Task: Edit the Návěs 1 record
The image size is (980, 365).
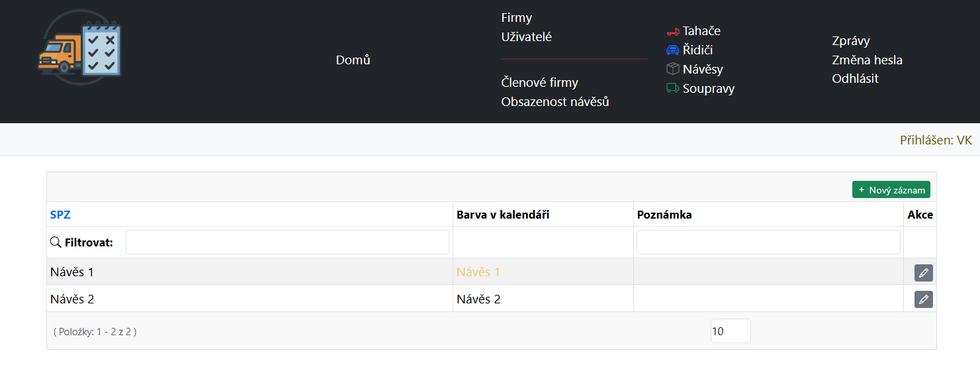Action: click(x=923, y=272)
